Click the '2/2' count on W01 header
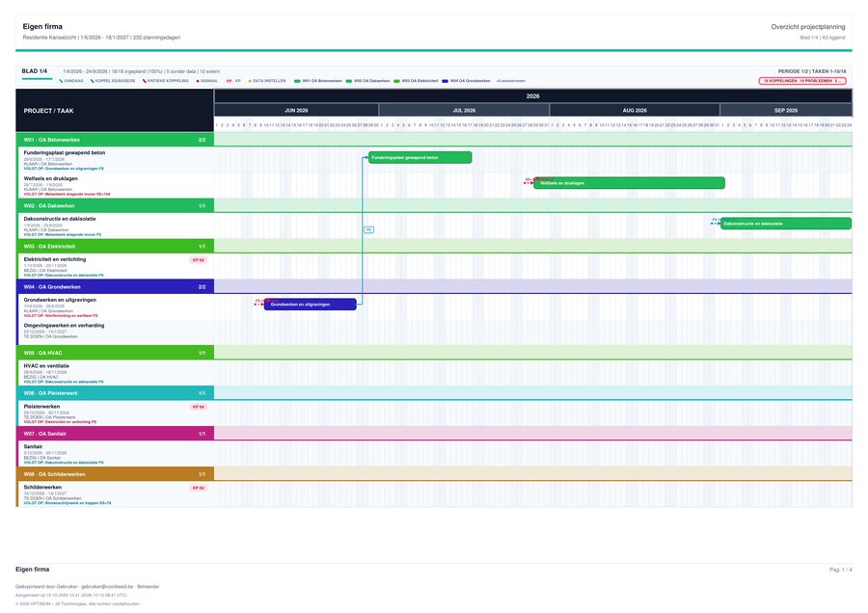Screen dimensions: 868x613 pos(203,140)
